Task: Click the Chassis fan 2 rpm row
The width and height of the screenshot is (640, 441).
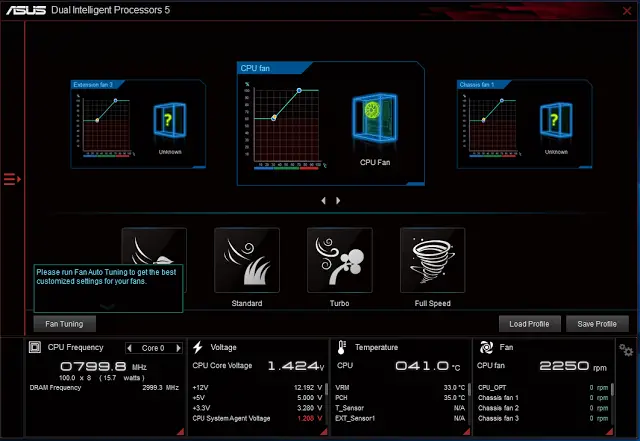Action: point(543,408)
